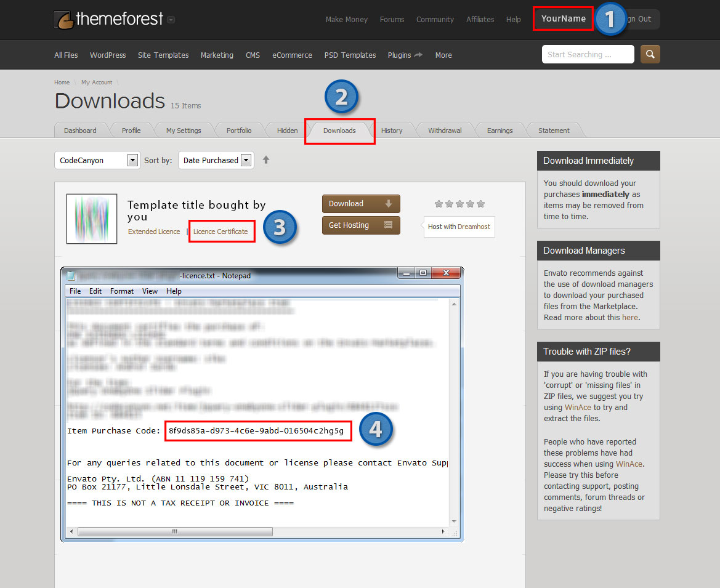Click the template item thumbnail
This screenshot has height=588, width=720.
pyautogui.click(x=92, y=219)
